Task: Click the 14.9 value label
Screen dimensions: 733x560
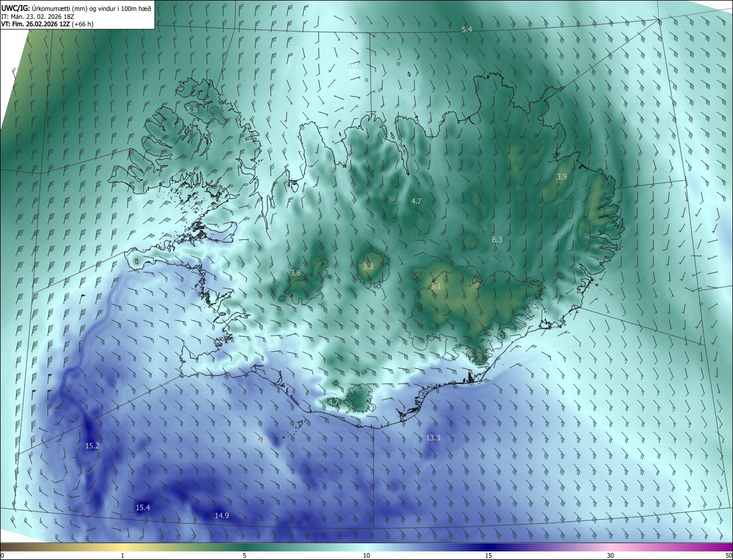Action: tap(222, 516)
